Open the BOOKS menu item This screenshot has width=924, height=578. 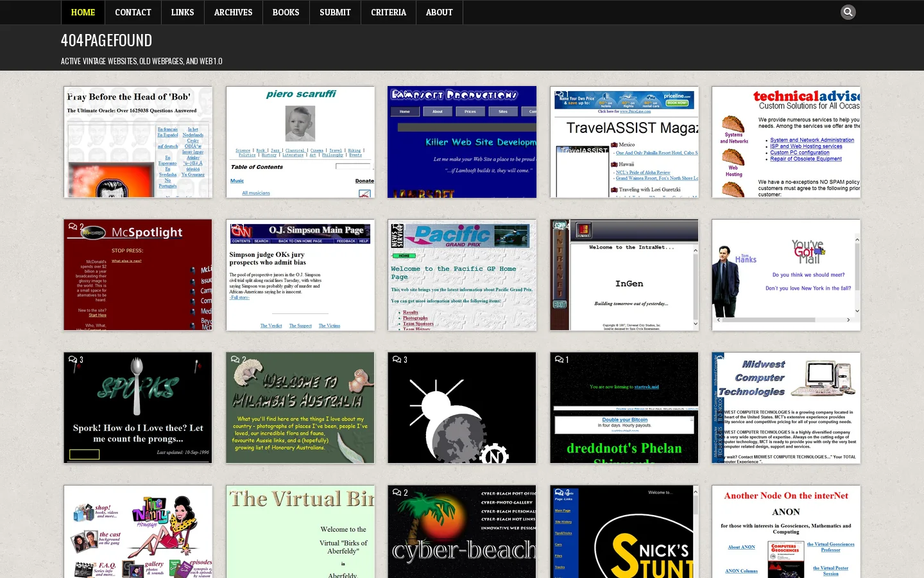286,12
